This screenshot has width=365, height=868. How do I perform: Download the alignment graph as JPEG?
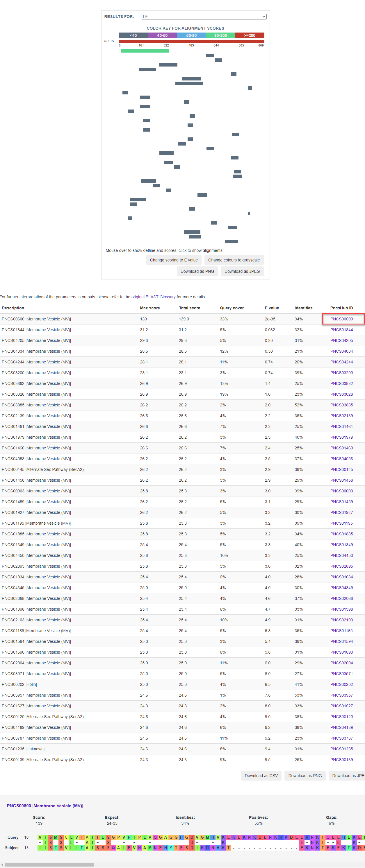pyautogui.click(x=242, y=271)
